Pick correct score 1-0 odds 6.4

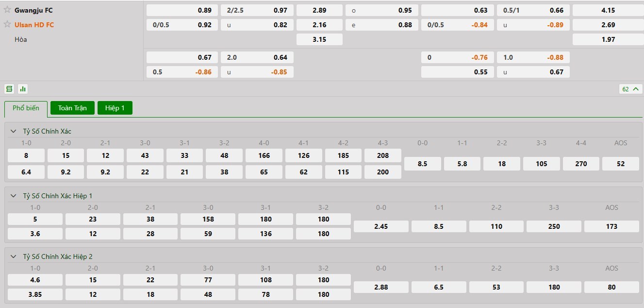[x=26, y=172]
